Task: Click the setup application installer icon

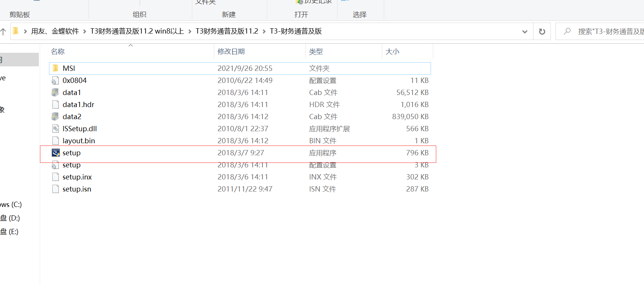Action: coord(55,153)
